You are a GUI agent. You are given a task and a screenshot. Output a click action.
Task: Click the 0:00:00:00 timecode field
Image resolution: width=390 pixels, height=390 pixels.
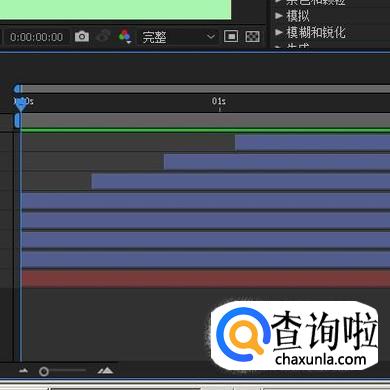pyautogui.click(x=37, y=37)
